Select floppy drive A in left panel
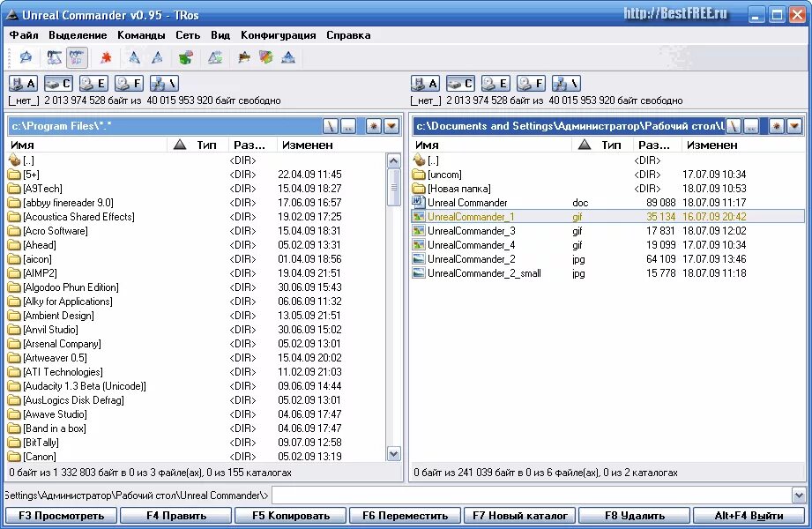The height and width of the screenshot is (529, 812). pyautogui.click(x=23, y=84)
